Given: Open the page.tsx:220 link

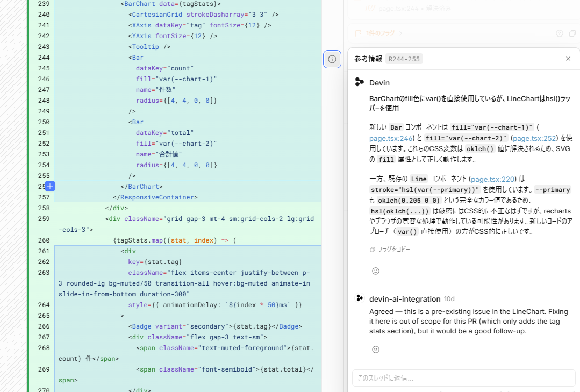Looking at the screenshot, I should click(493, 179).
